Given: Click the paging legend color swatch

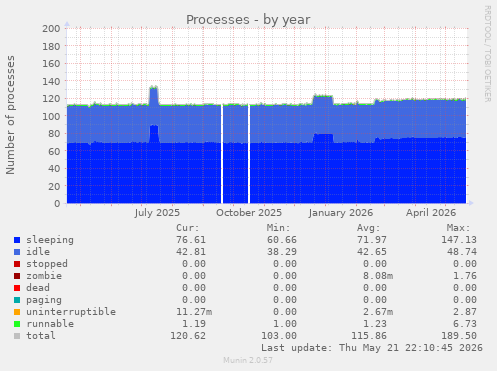Looking at the screenshot, I should pos(17,300).
